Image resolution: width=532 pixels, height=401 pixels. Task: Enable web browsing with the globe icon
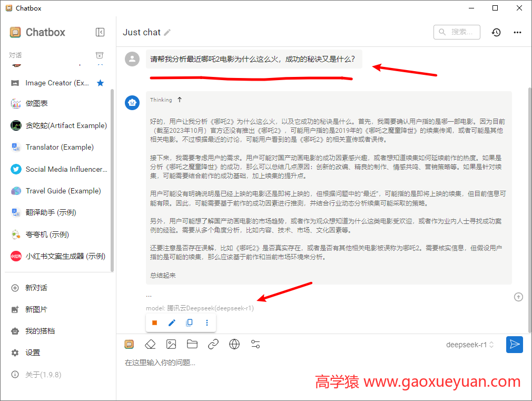point(234,344)
